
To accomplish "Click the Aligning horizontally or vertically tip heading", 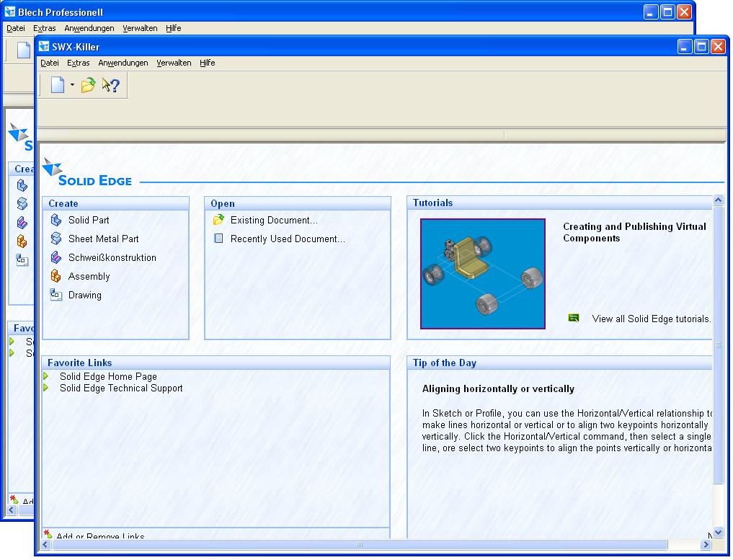I will click(x=498, y=388).
